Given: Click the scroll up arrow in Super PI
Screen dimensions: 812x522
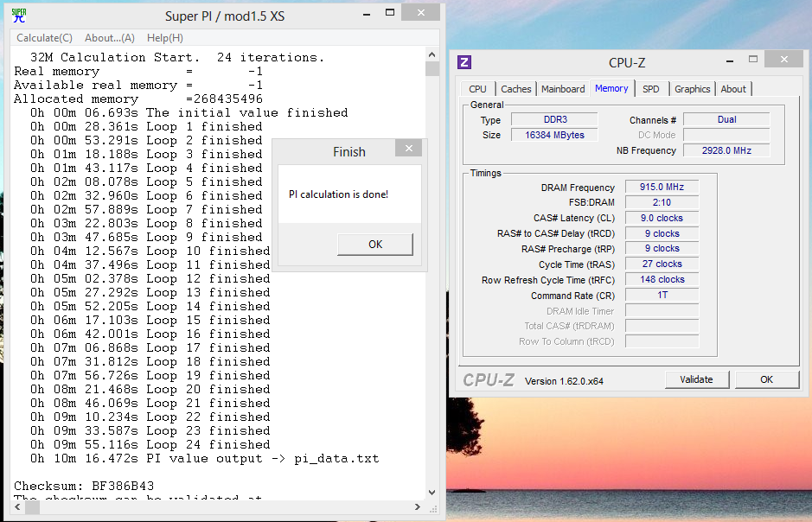Looking at the screenshot, I should [432, 54].
